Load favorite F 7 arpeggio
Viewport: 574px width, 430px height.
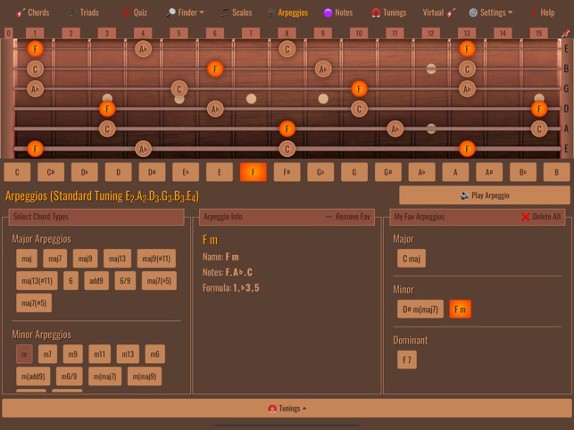click(407, 360)
